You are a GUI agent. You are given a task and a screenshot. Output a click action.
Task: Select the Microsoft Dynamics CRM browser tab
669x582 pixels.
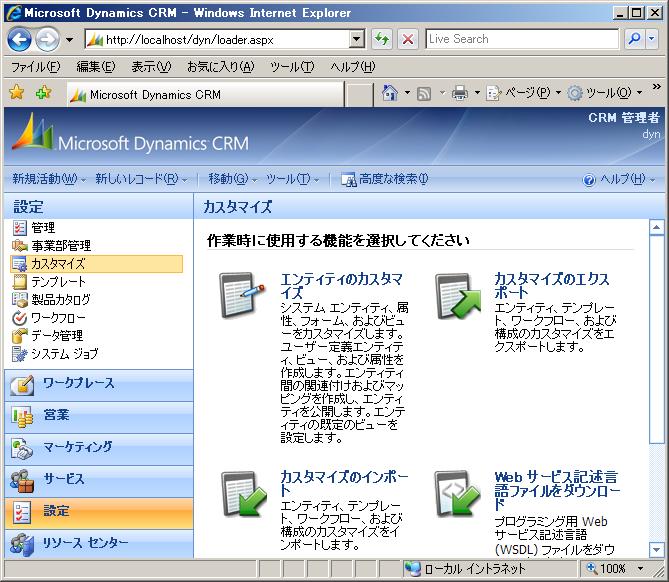pos(206,94)
